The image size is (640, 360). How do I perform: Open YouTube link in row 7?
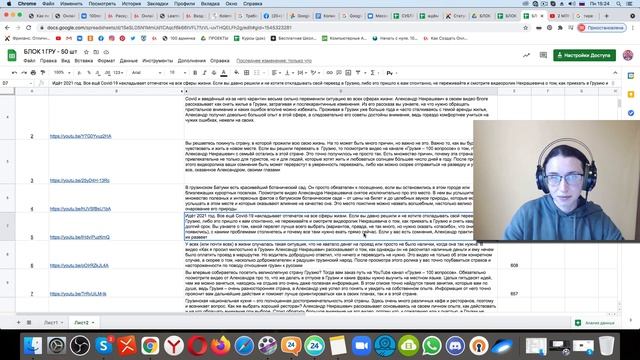(78, 294)
